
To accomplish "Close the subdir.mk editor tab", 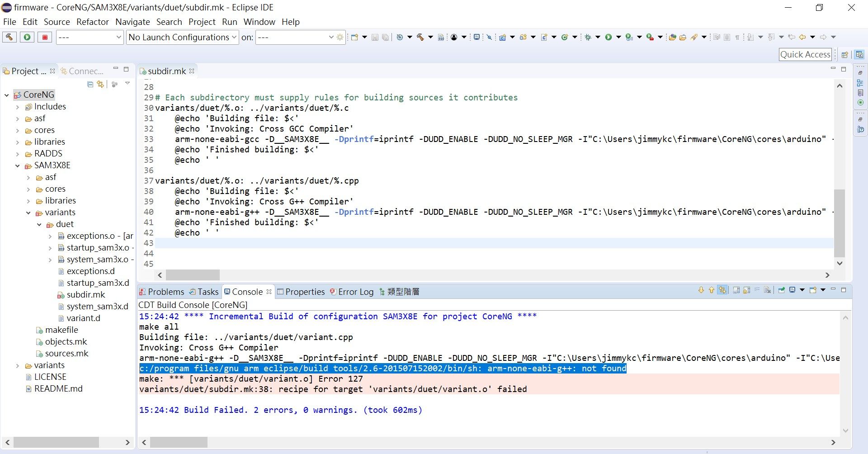I will pos(192,71).
